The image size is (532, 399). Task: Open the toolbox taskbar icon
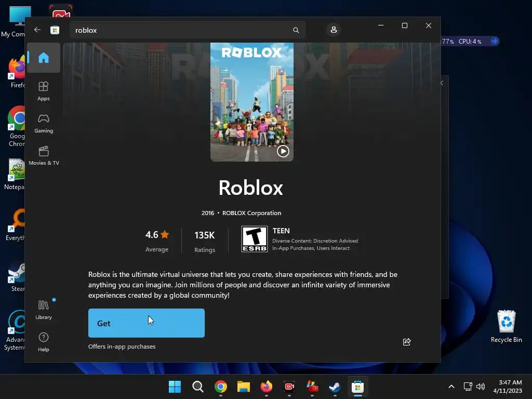312,387
